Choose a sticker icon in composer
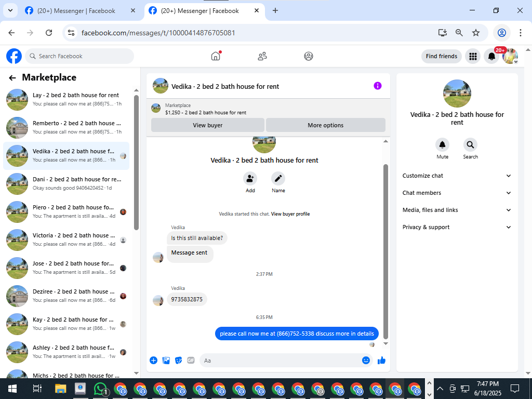This screenshot has width=532, height=399. pos(179,361)
